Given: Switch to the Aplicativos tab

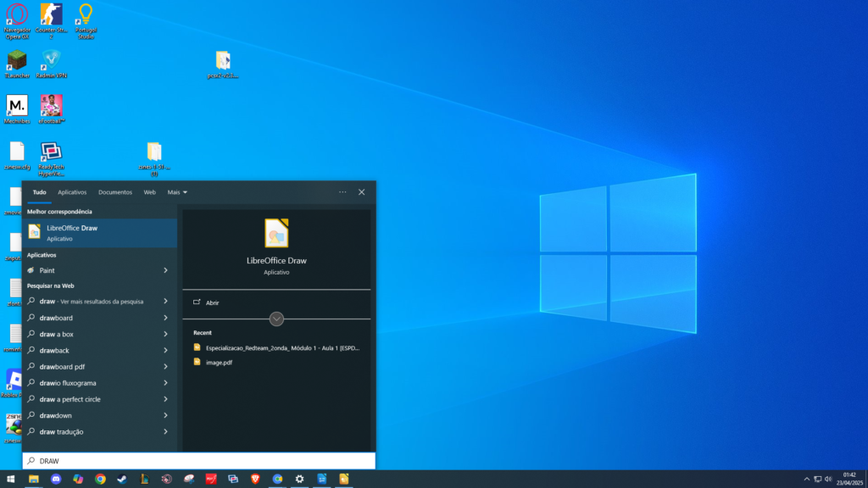Looking at the screenshot, I should click(72, 192).
